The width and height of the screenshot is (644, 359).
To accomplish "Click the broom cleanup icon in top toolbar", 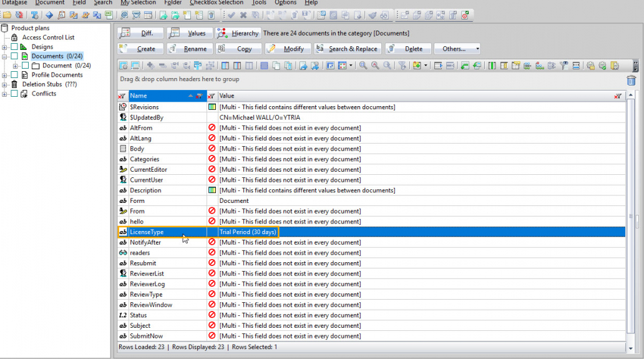I will 372,15.
